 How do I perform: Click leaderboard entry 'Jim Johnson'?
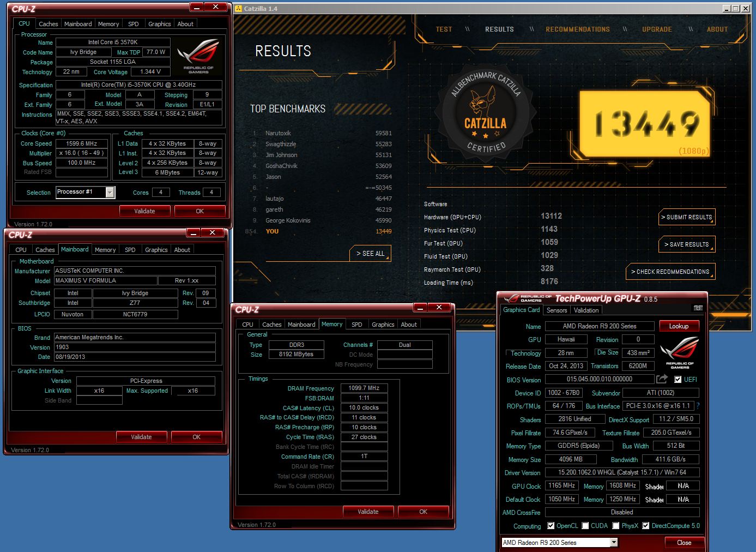[x=281, y=155]
